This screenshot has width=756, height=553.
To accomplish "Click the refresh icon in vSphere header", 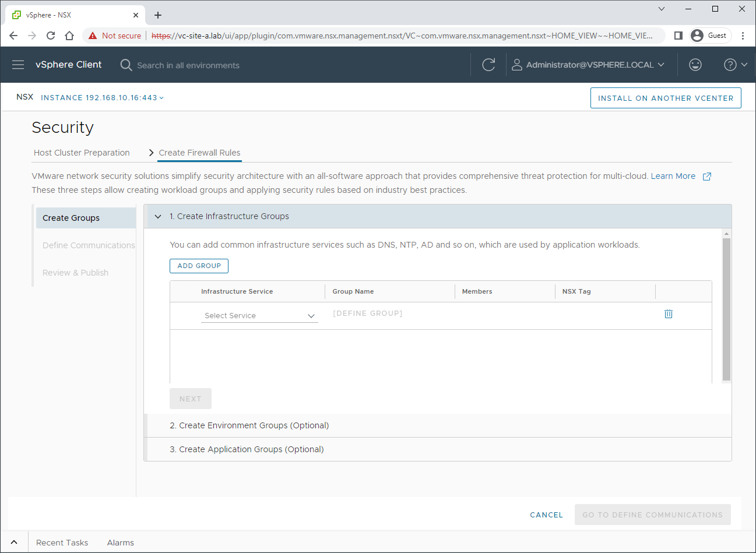I will [488, 65].
